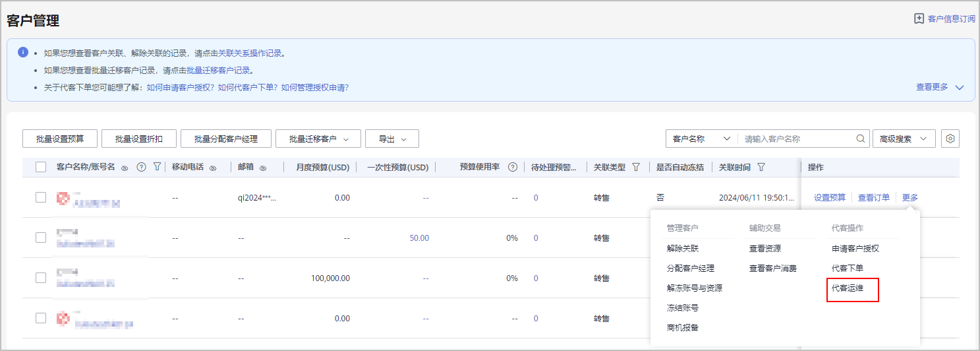Click the 客户信息订阅 subscribe icon

click(919, 18)
